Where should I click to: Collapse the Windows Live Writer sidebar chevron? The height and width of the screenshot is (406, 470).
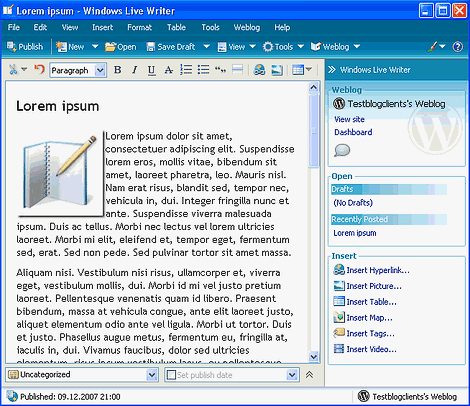point(331,70)
